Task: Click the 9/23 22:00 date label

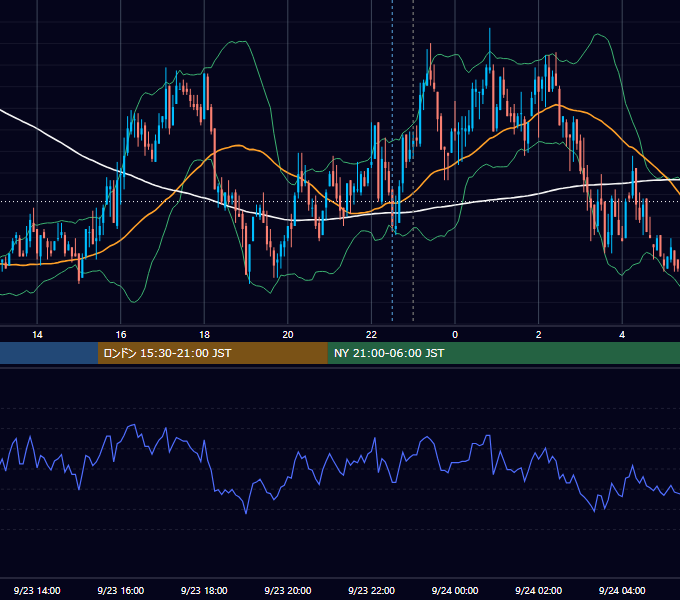Action: click(372, 590)
